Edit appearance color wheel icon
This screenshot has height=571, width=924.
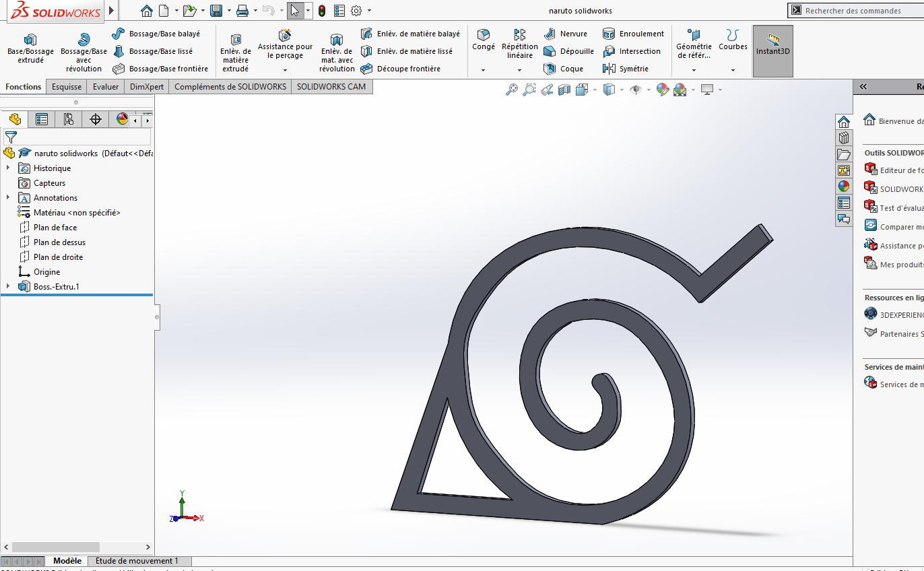662,90
